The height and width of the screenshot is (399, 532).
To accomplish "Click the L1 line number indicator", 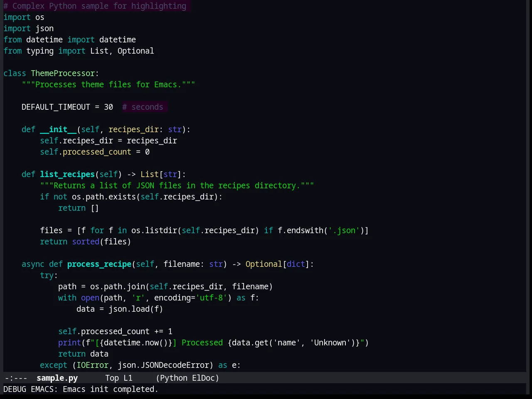I will 128,378.
